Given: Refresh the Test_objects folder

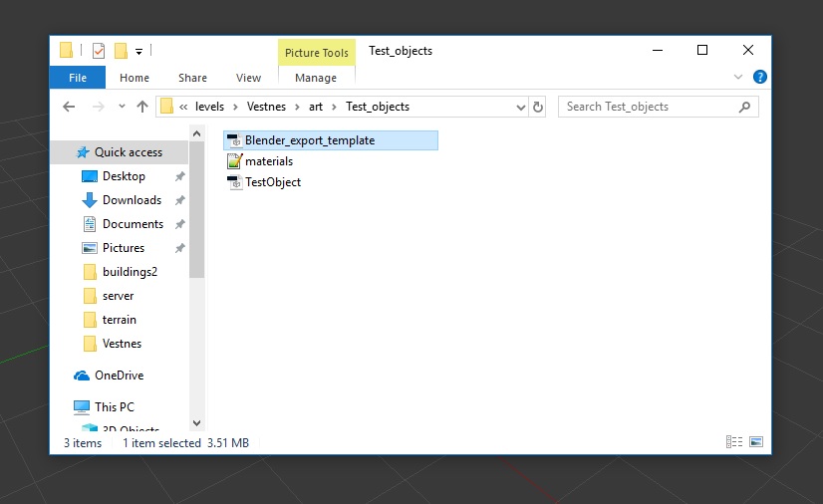Looking at the screenshot, I should point(538,107).
